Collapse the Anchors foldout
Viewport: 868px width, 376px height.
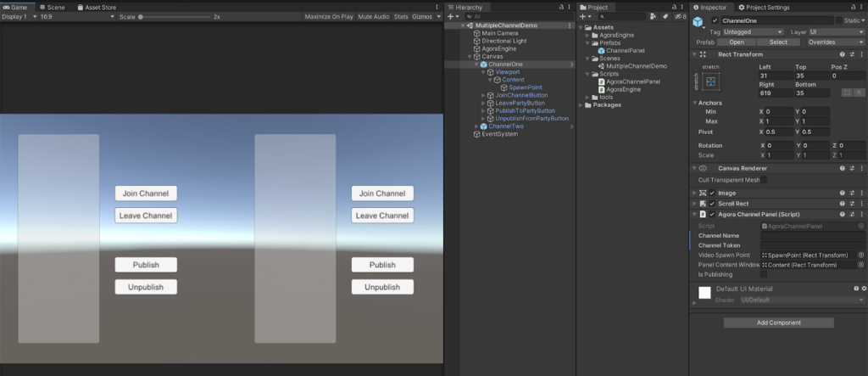point(695,103)
